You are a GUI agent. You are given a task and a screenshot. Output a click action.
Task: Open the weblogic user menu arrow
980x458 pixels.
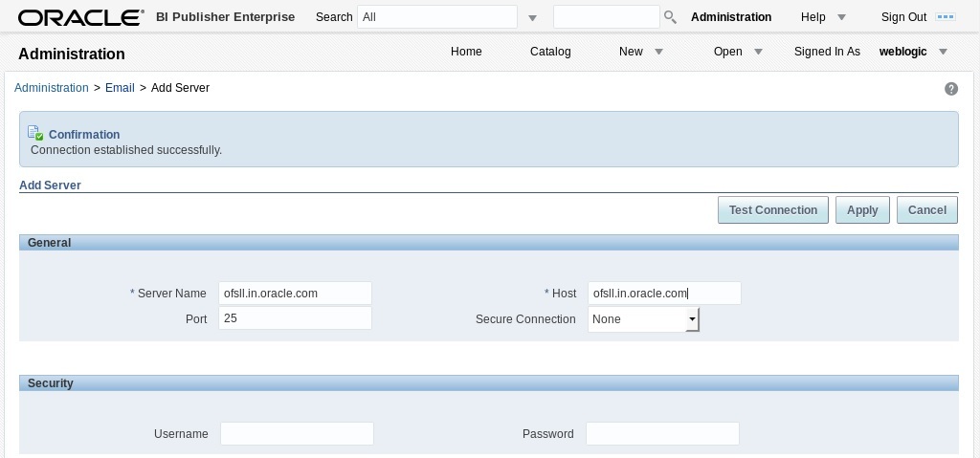pyautogui.click(x=943, y=52)
